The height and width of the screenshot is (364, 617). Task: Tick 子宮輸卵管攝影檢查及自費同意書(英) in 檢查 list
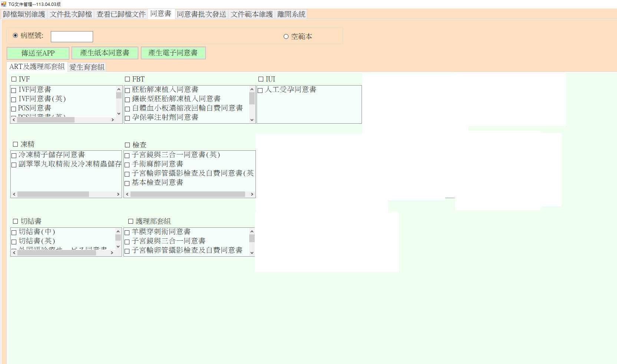[x=127, y=174]
